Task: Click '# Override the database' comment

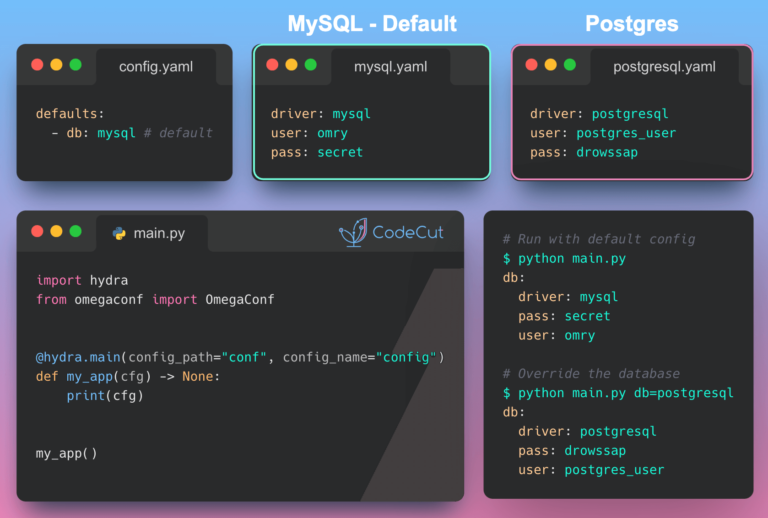Action: [x=591, y=374]
